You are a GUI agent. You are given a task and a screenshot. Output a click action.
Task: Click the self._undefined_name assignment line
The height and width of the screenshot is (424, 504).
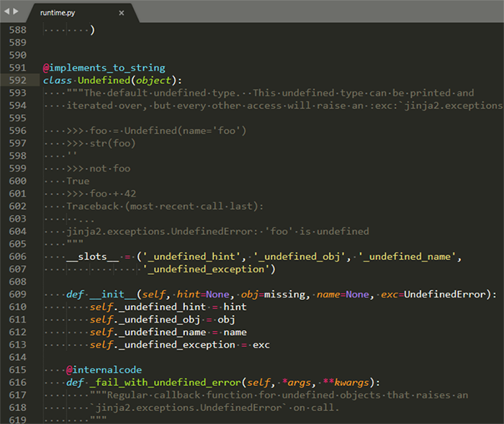click(x=168, y=332)
